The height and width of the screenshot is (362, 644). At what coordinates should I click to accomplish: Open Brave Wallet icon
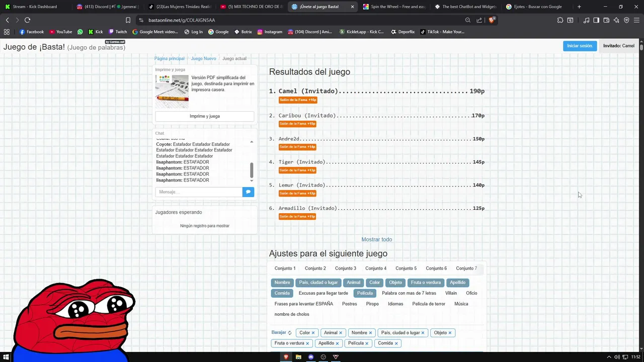[x=606, y=20]
